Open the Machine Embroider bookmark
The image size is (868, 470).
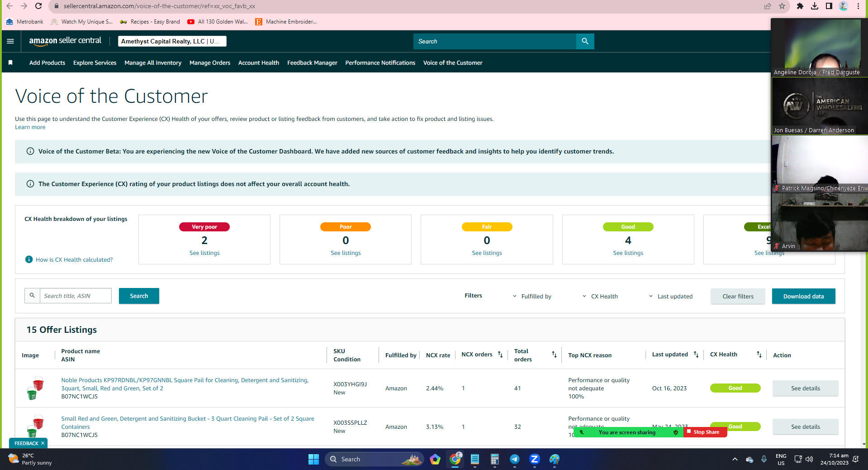coord(286,21)
